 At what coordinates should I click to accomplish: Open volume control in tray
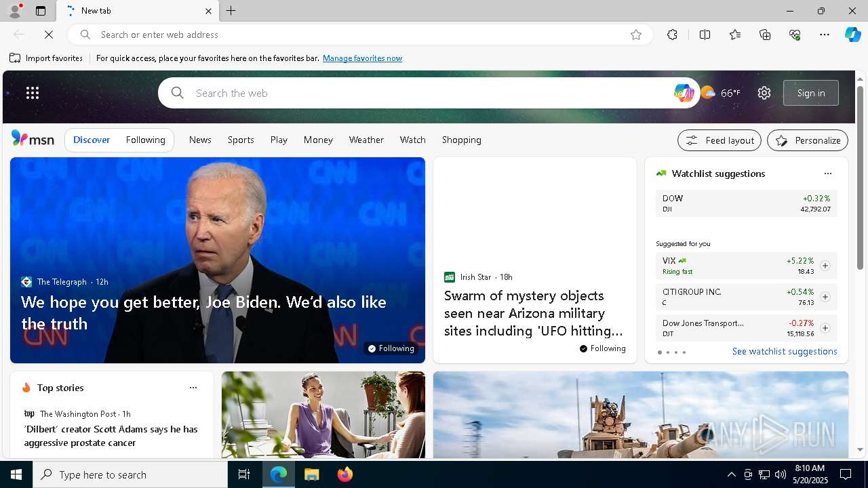click(x=781, y=474)
